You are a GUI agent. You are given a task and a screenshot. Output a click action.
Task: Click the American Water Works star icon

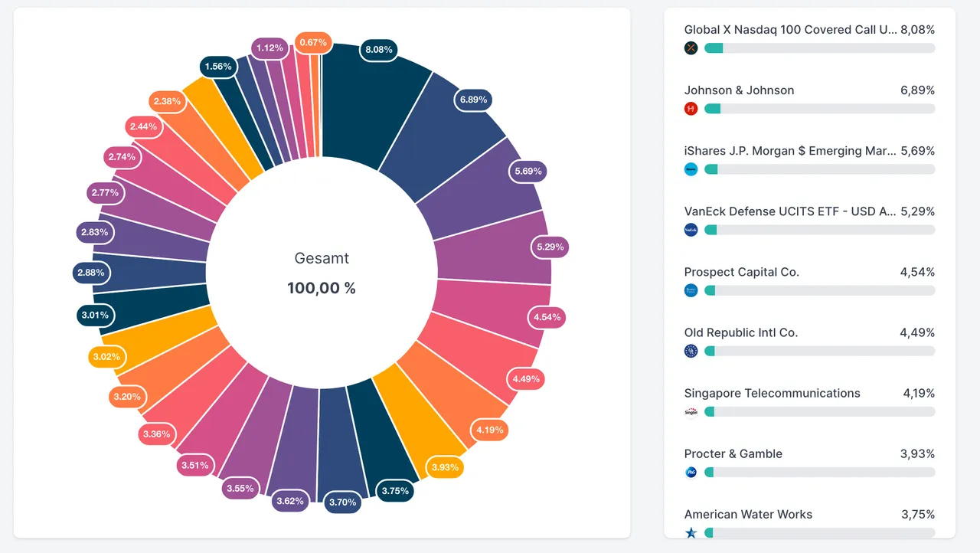coord(691,533)
